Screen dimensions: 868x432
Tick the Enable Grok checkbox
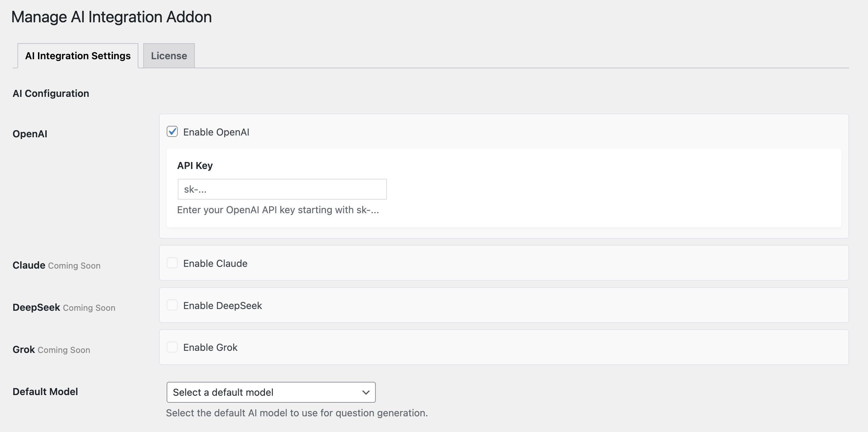coord(172,347)
